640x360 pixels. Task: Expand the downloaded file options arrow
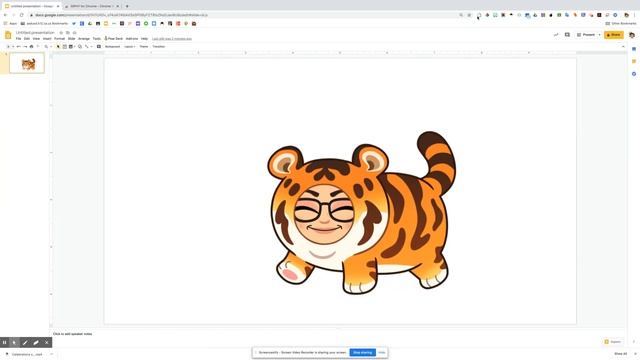click(x=51, y=354)
